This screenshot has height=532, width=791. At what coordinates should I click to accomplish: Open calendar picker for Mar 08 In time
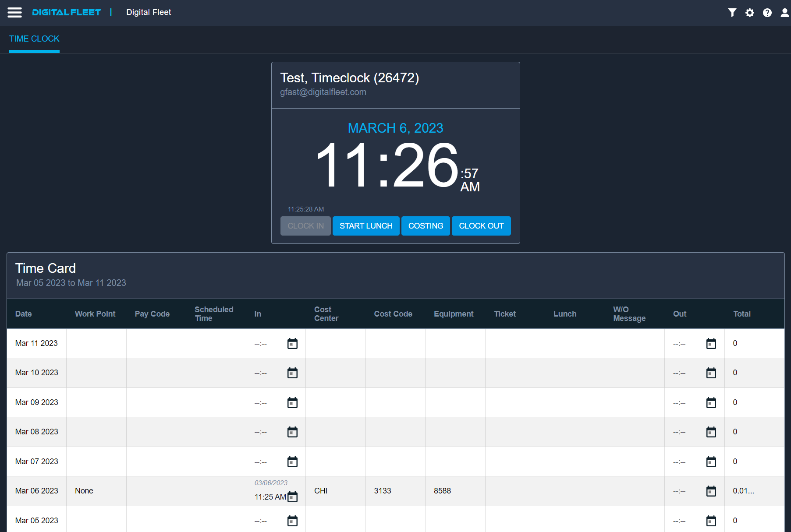coord(292,432)
